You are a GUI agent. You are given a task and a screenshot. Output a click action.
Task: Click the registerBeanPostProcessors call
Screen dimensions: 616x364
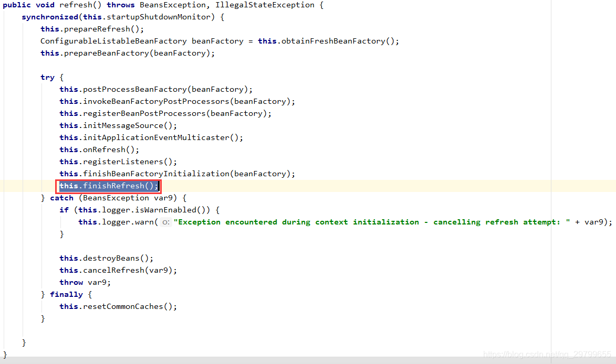click(x=165, y=114)
